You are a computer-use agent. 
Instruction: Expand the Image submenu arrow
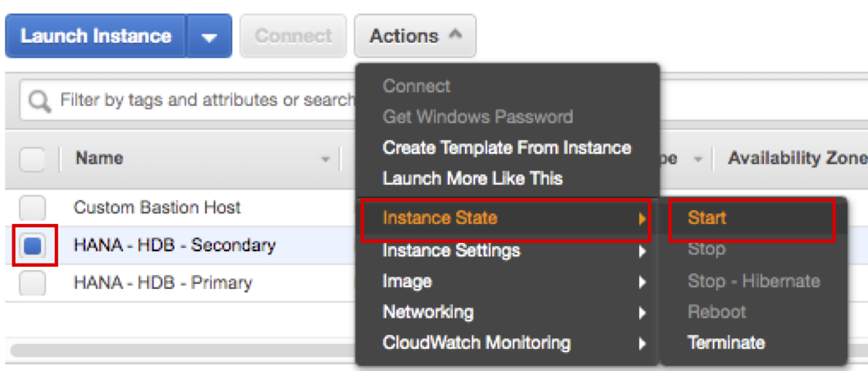(642, 282)
